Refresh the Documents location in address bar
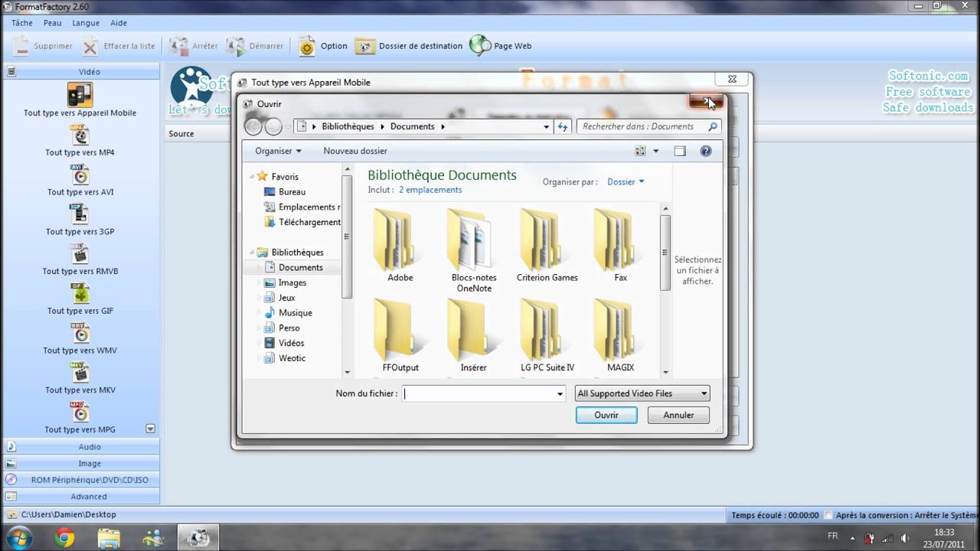This screenshot has height=551, width=980. (563, 126)
